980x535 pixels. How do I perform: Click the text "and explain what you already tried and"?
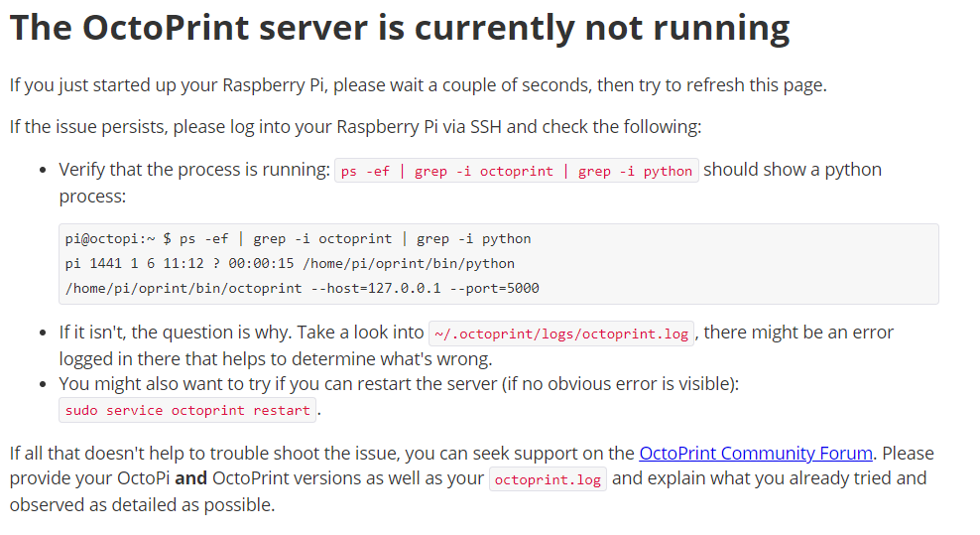pos(770,478)
